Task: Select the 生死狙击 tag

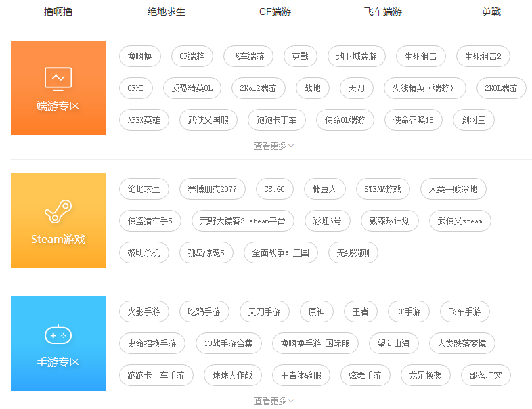Action: tap(421, 56)
